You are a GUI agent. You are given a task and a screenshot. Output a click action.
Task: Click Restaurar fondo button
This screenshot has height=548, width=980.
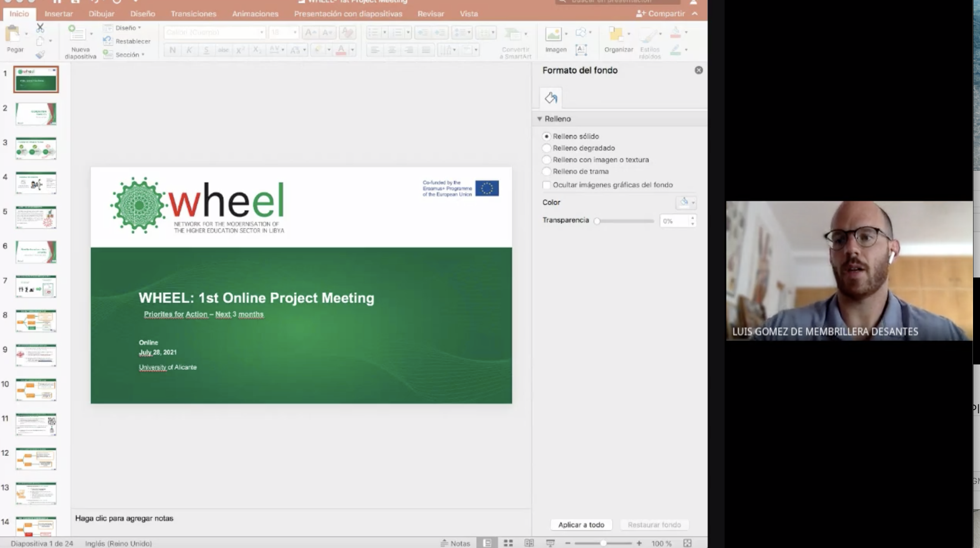pyautogui.click(x=654, y=525)
